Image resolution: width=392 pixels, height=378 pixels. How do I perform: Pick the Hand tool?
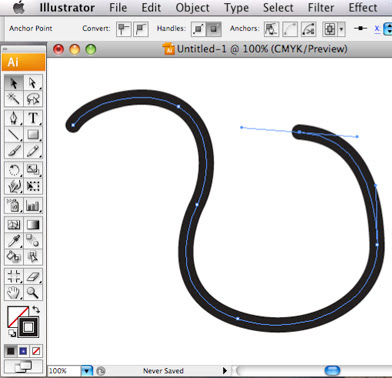point(14,292)
